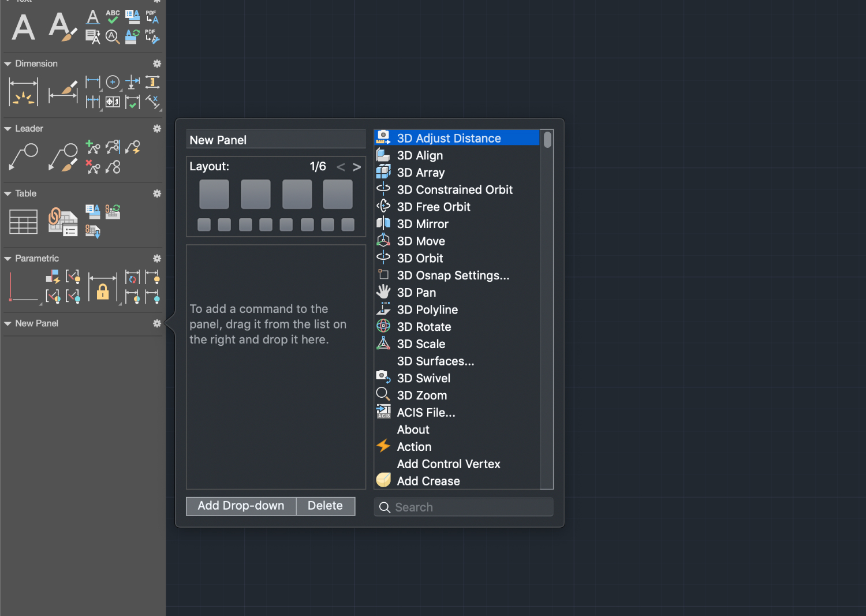Select 3D Mirror in command list
Image resolution: width=866 pixels, height=616 pixels.
pos(423,224)
